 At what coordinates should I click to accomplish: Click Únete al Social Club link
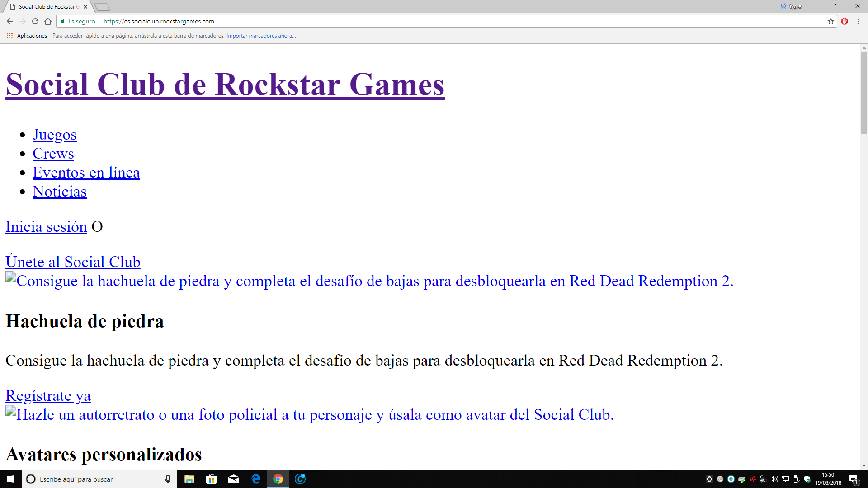[73, 262]
